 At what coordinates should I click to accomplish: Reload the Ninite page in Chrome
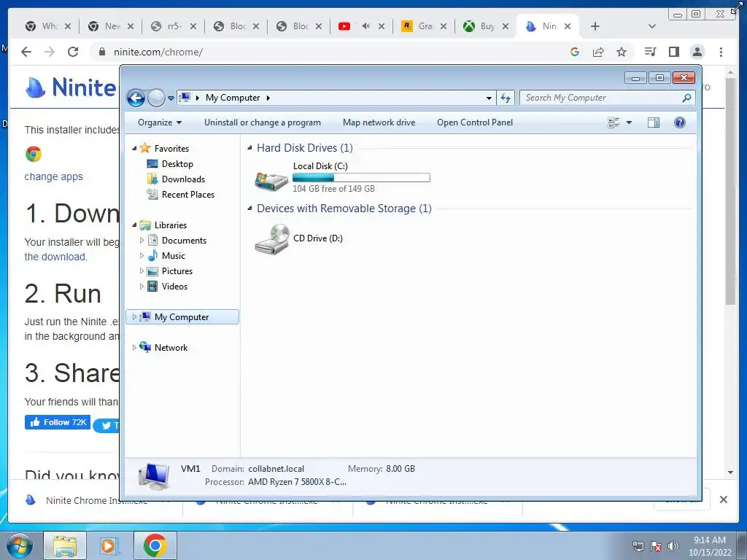[x=73, y=52]
